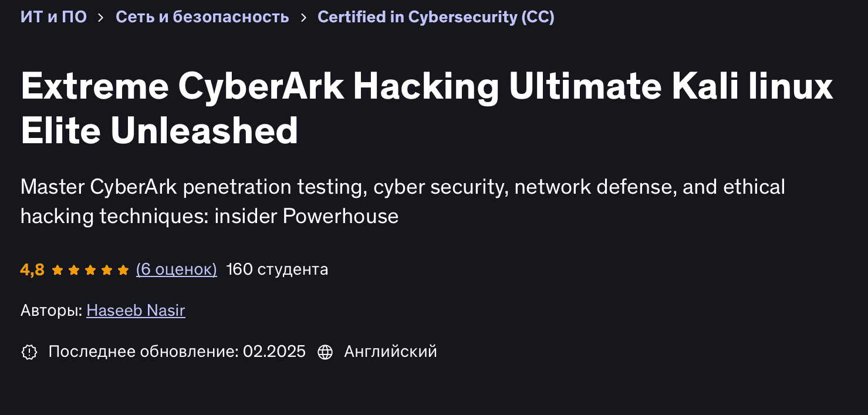Screen dimensions: 868x415
Task: Click the 4,8 rating number
Action: [32, 269]
